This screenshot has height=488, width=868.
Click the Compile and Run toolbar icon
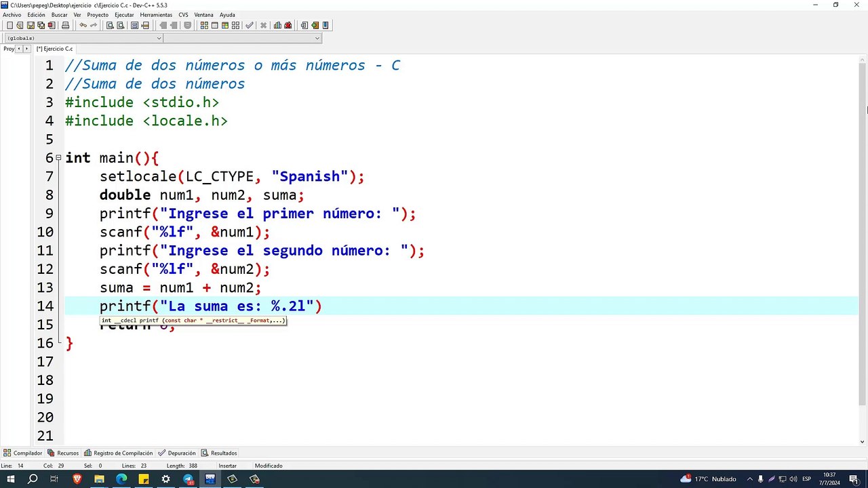point(225,26)
